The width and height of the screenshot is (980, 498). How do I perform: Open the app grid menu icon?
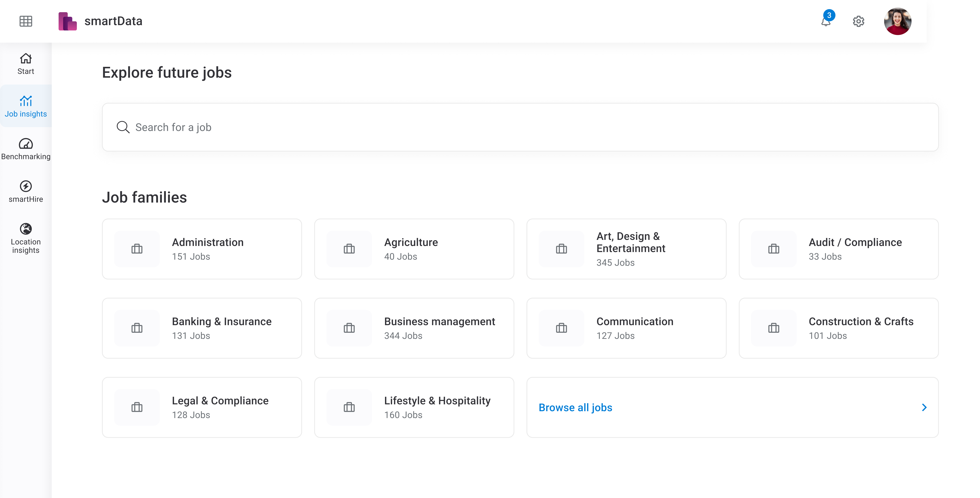26,21
